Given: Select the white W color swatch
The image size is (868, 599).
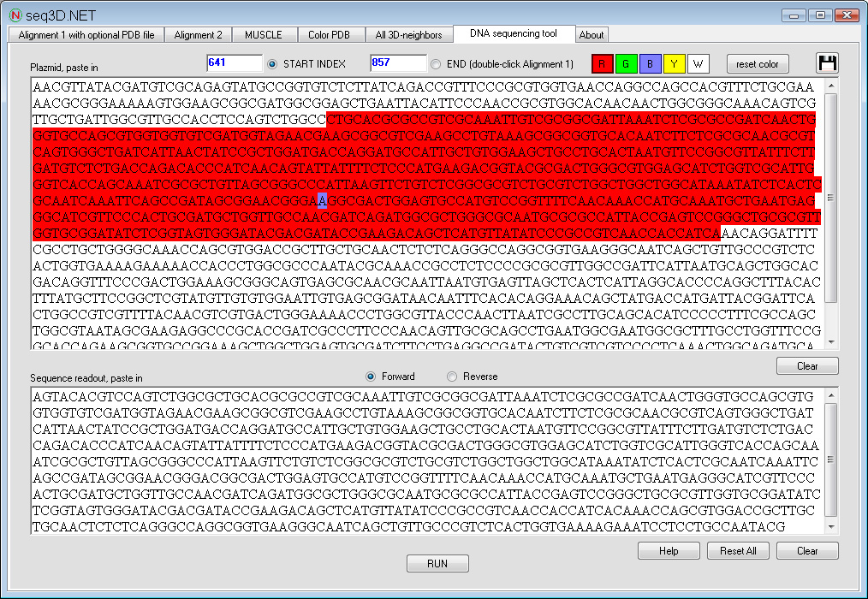Looking at the screenshot, I should pyautogui.click(x=699, y=64).
